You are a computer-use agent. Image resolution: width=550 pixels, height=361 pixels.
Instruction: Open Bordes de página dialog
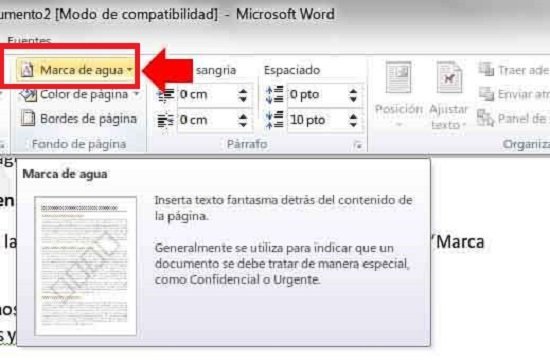click(79, 119)
